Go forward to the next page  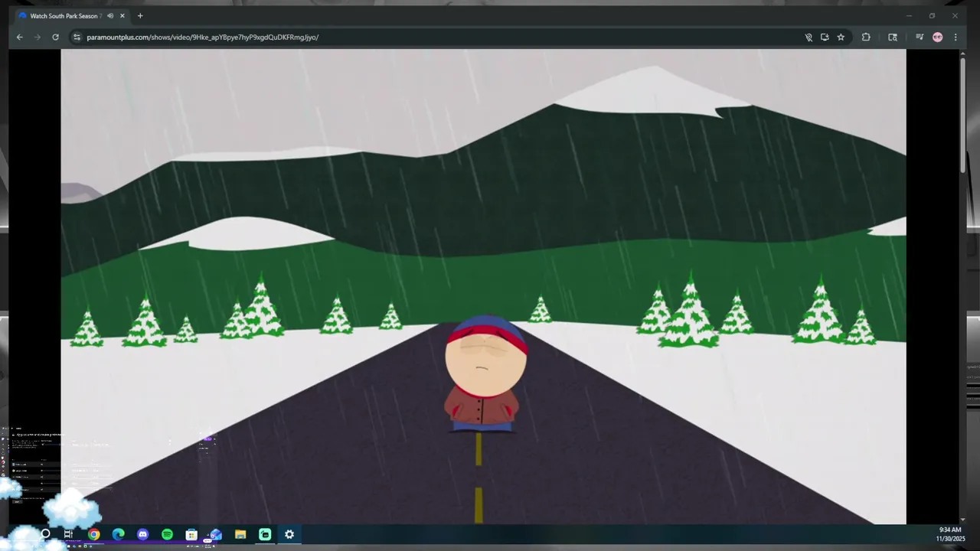37,37
